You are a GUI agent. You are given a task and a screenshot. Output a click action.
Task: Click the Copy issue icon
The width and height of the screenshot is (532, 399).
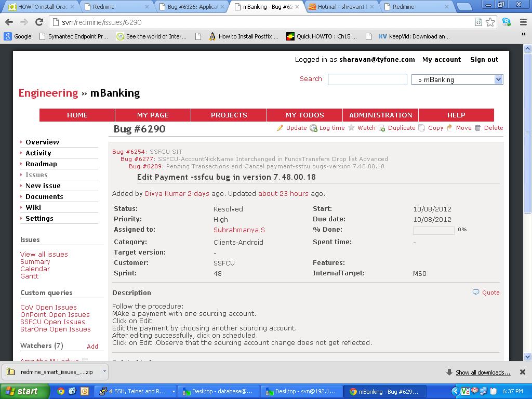422,128
